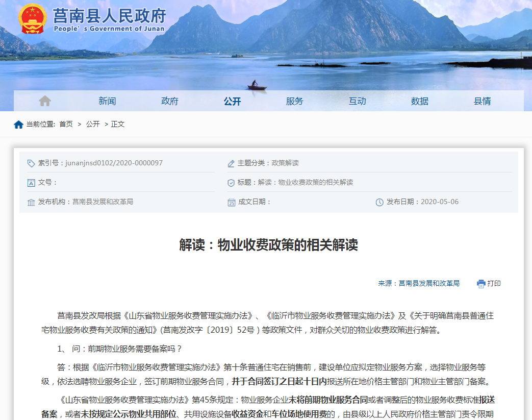This screenshot has width=532, height=420.
Task: Click the pencil icon beside 主题分类
Action: (x=231, y=163)
